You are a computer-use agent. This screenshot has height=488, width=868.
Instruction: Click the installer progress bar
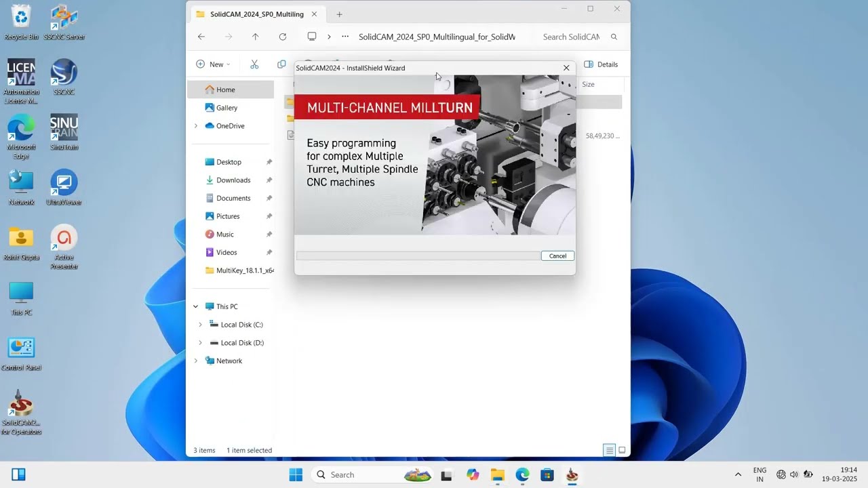[x=418, y=256]
